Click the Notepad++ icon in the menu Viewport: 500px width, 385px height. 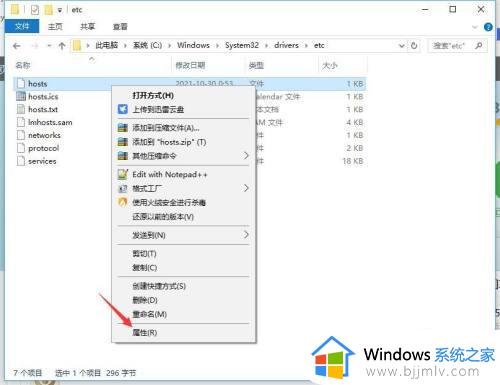123,174
